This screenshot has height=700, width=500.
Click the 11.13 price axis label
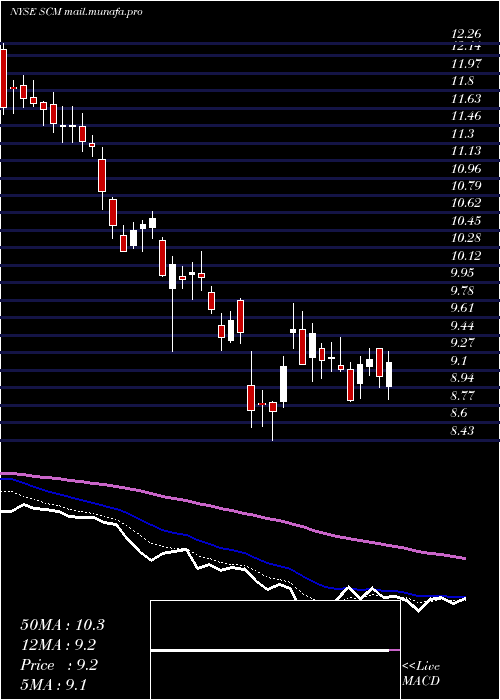tap(466, 151)
